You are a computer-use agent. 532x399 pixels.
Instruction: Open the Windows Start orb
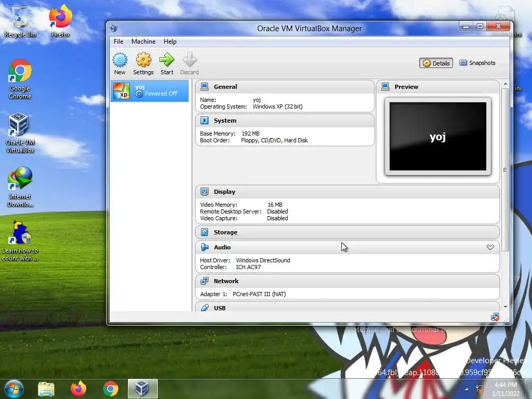[14, 389]
